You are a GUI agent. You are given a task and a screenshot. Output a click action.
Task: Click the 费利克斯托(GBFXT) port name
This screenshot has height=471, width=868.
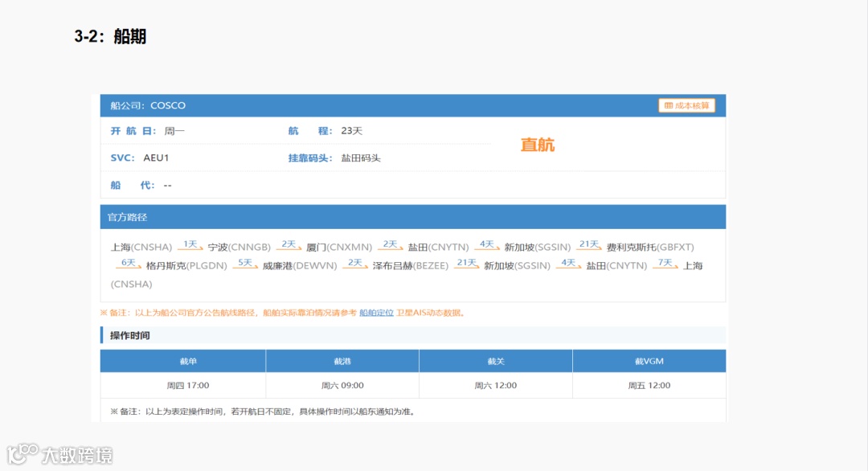tap(650, 247)
